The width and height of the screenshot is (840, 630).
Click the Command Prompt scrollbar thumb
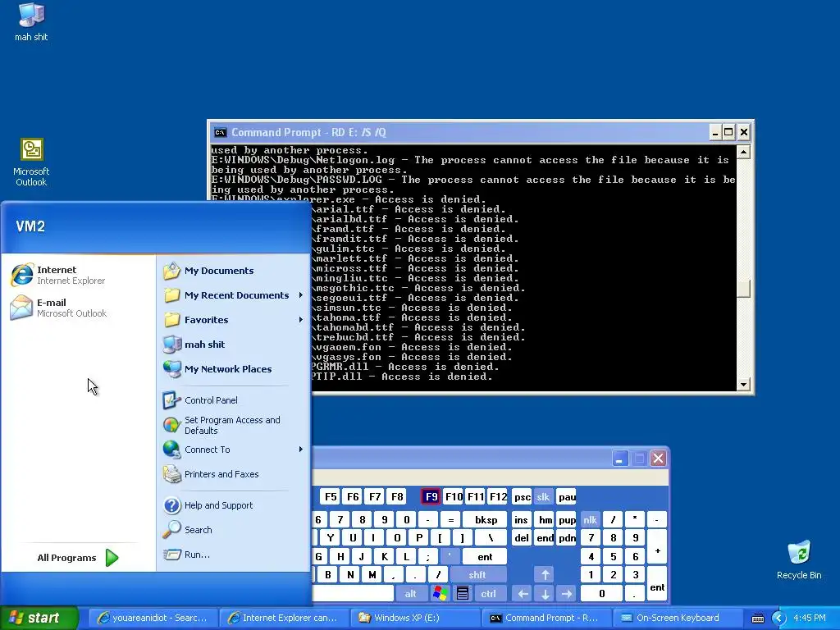coord(743,288)
